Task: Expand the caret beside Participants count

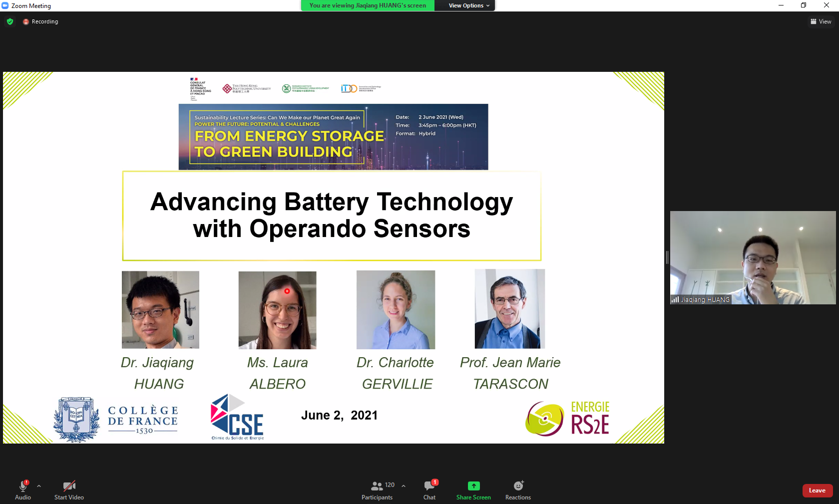Action: 404,486
